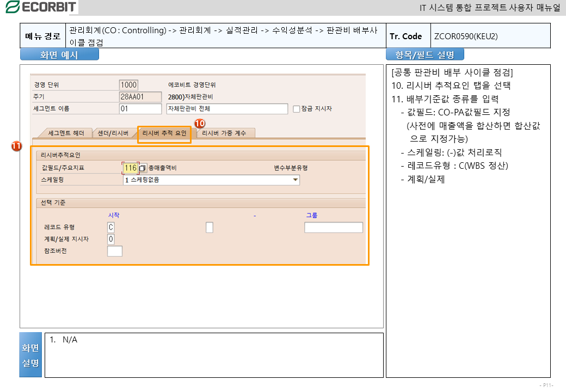
Task: Click the '메뉴 경로' header cell
Action: [x=43, y=36]
